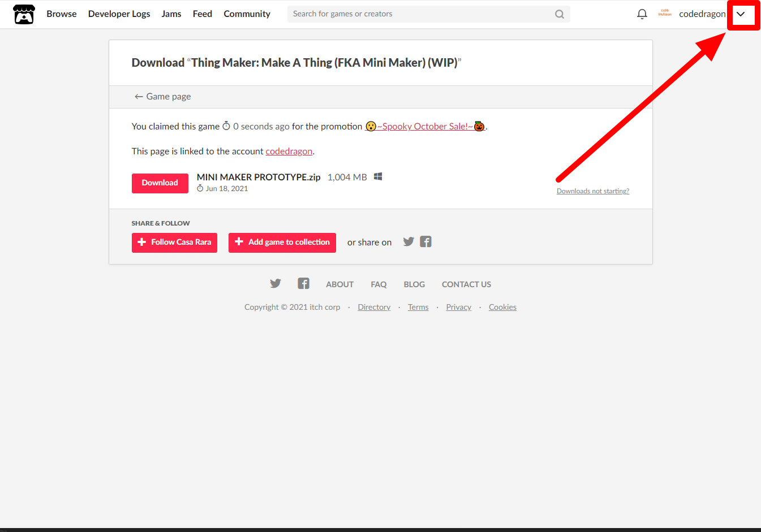Click the 1,004 MB file size text

point(347,177)
